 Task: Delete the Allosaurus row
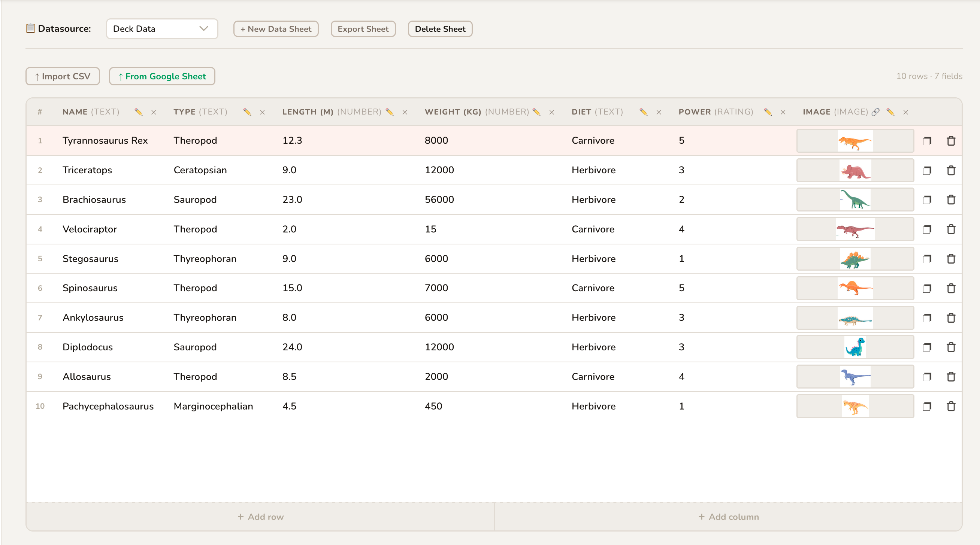tap(951, 377)
